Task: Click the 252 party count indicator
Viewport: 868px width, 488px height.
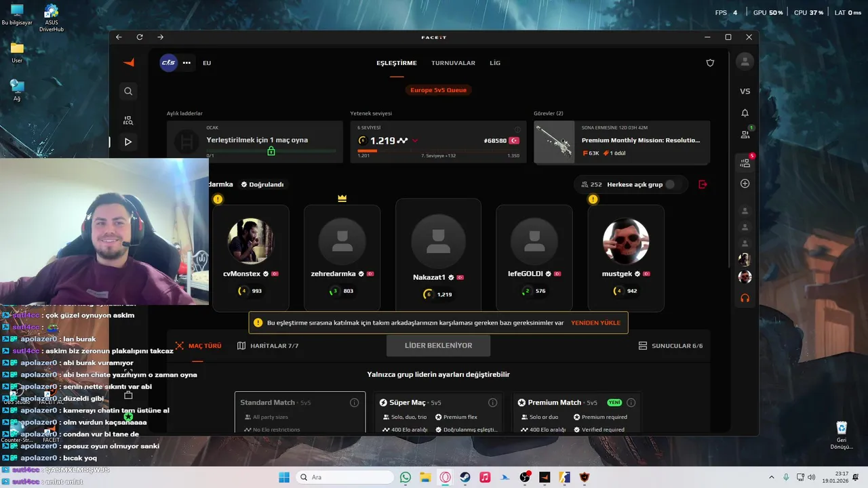Action: [591, 184]
